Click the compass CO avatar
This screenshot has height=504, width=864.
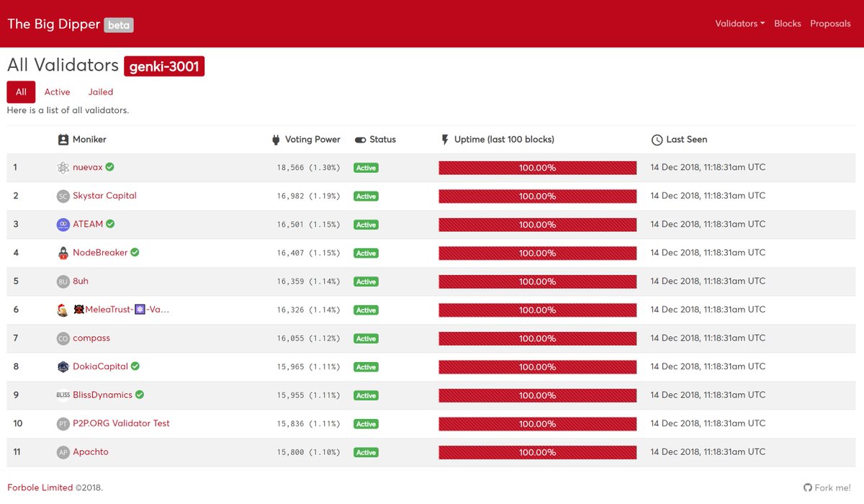pyautogui.click(x=63, y=338)
